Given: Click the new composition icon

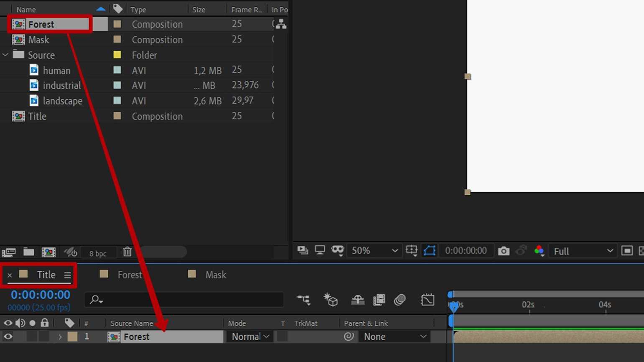Looking at the screenshot, I should 49,252.
